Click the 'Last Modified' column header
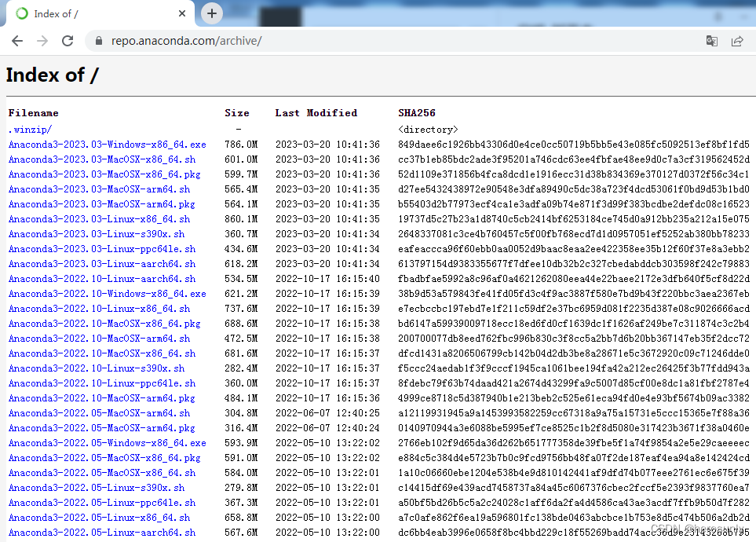This screenshot has width=756, height=542. 316,113
